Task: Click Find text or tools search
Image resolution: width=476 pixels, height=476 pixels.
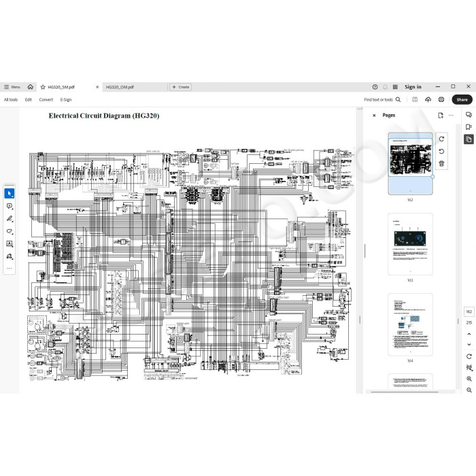Action: click(382, 99)
